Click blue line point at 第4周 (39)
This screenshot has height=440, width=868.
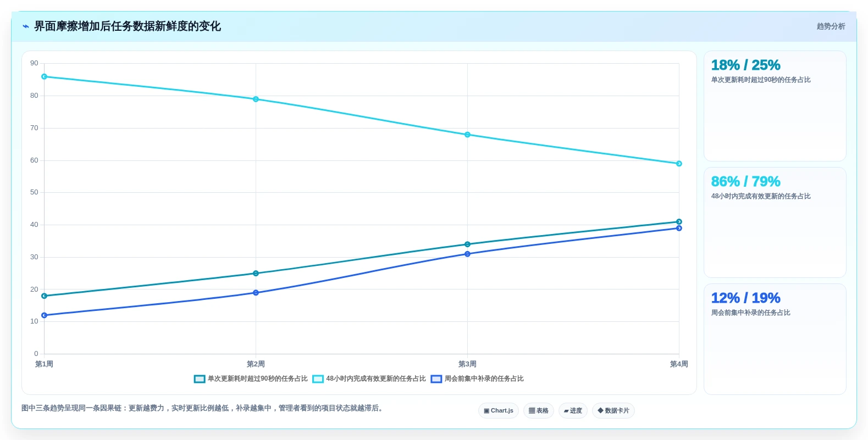[x=679, y=228]
